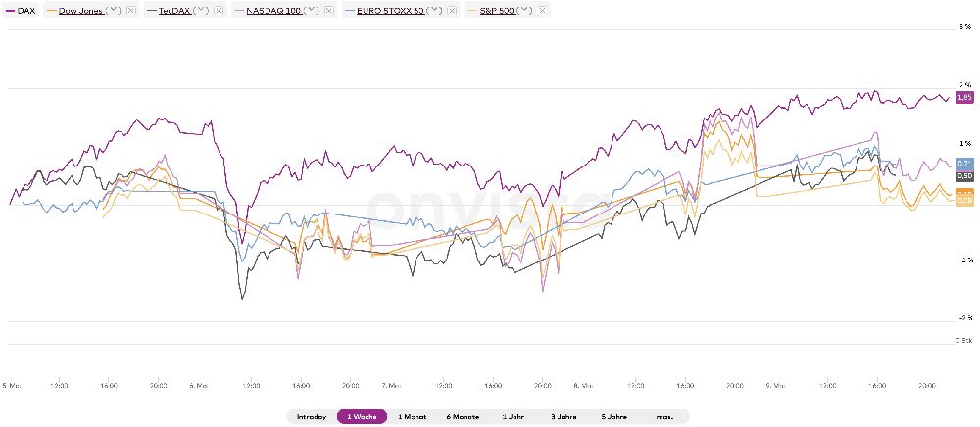This screenshot has width=980, height=427.
Task: Select the 1 Woche time range
Action: [x=362, y=417]
